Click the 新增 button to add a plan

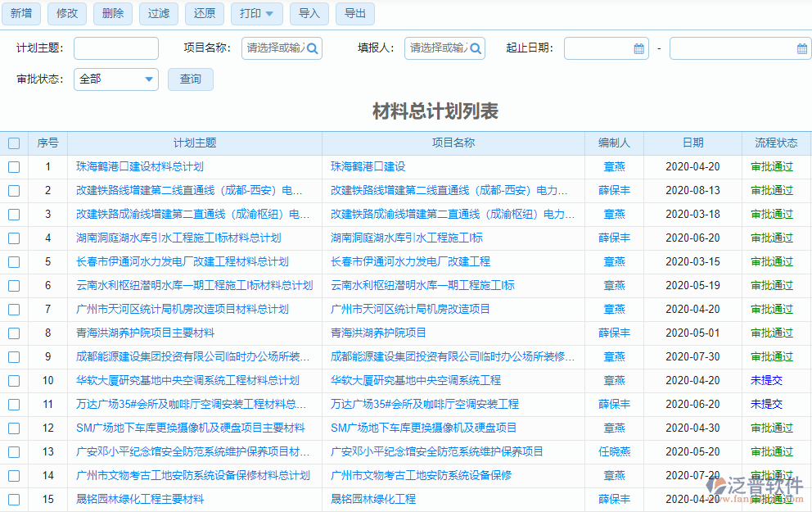coord(20,14)
